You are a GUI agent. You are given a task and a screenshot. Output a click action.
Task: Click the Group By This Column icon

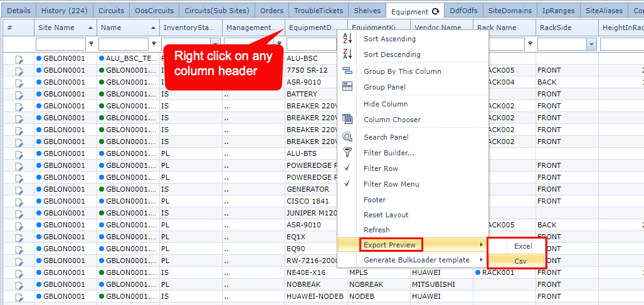click(347, 71)
